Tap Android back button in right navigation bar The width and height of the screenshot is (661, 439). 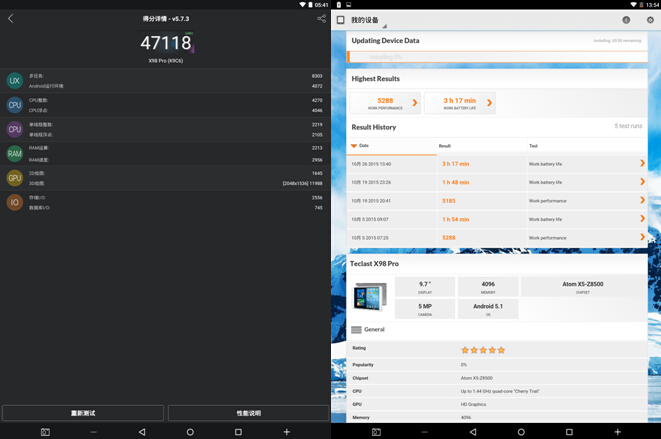click(x=473, y=432)
